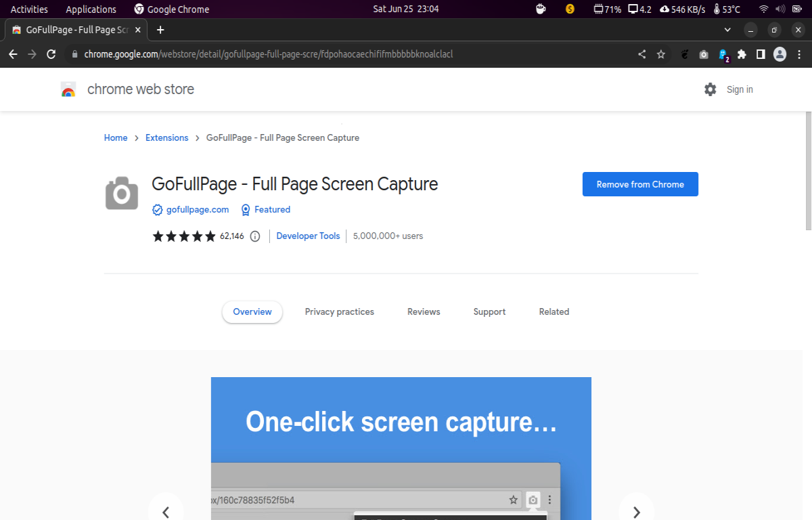The width and height of the screenshot is (812, 520).
Task: Open the tab search dropdown arrow
Action: tap(727, 30)
